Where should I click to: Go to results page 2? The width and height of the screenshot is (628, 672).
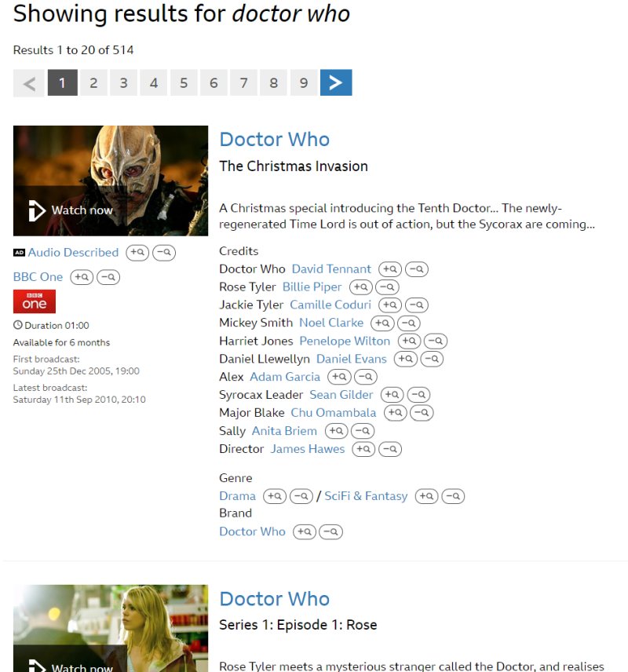click(93, 82)
